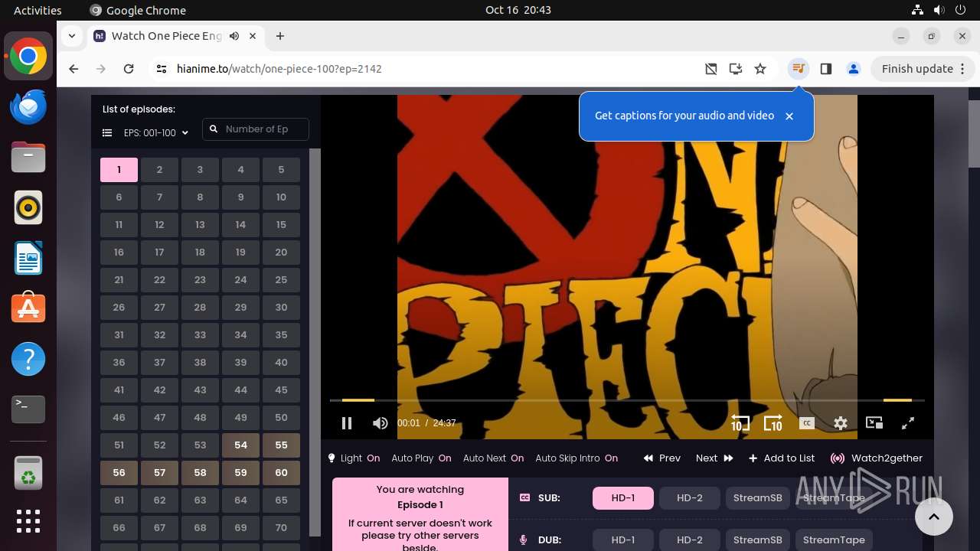Toggle the Light setting

click(354, 458)
